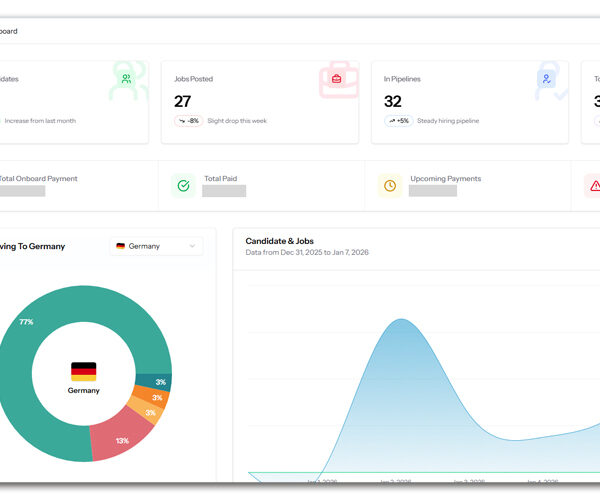Click the Jobs Posted value 27
Image resolution: width=600 pixels, height=500 pixels.
pyautogui.click(x=182, y=101)
